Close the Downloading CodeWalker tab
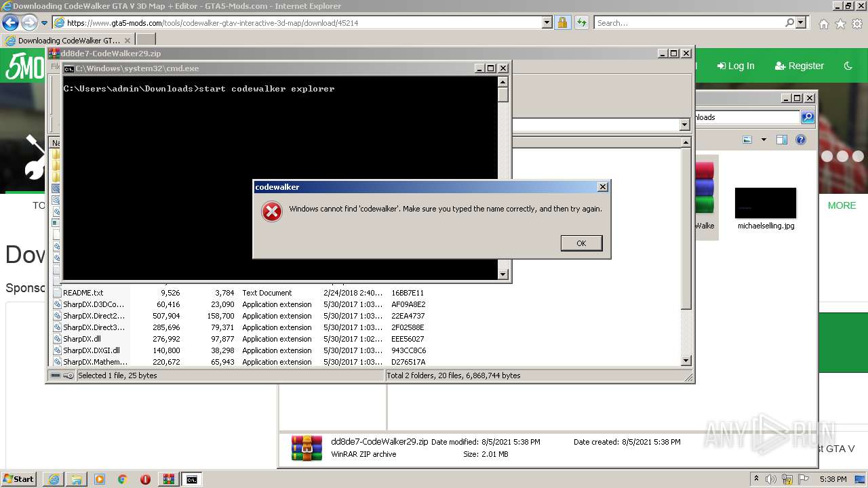This screenshot has height=488, width=868. [x=127, y=40]
